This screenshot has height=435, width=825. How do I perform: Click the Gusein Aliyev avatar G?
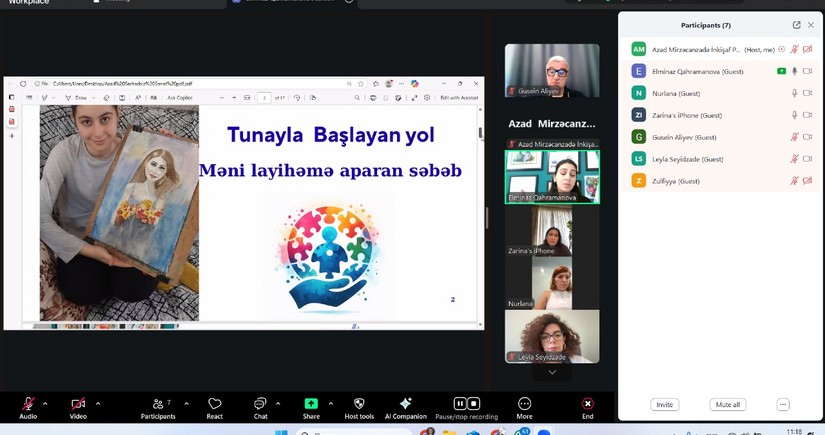(638, 137)
